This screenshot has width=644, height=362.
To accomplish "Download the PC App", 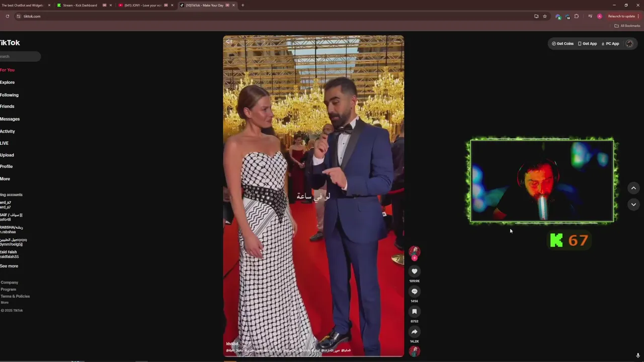I will tap(610, 44).
